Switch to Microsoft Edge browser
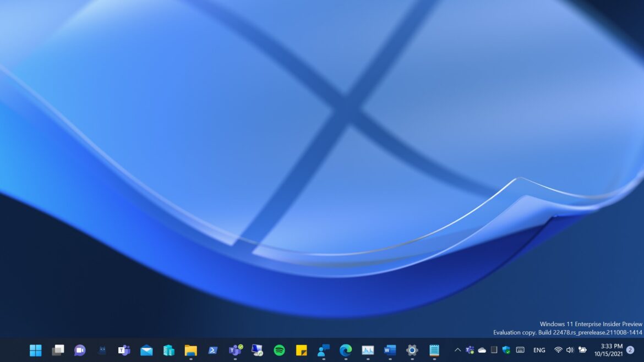The width and height of the screenshot is (644, 362). 346,350
